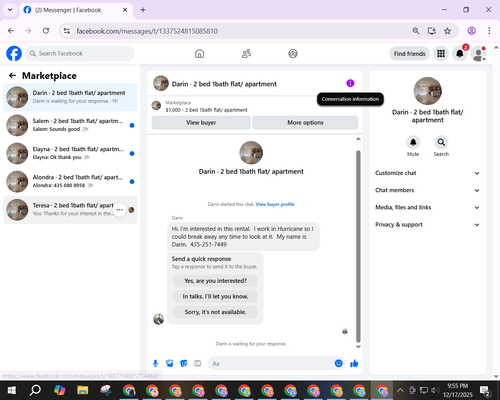Open the emoji picker smiley icon
This screenshot has height=400, width=500.
click(338, 363)
